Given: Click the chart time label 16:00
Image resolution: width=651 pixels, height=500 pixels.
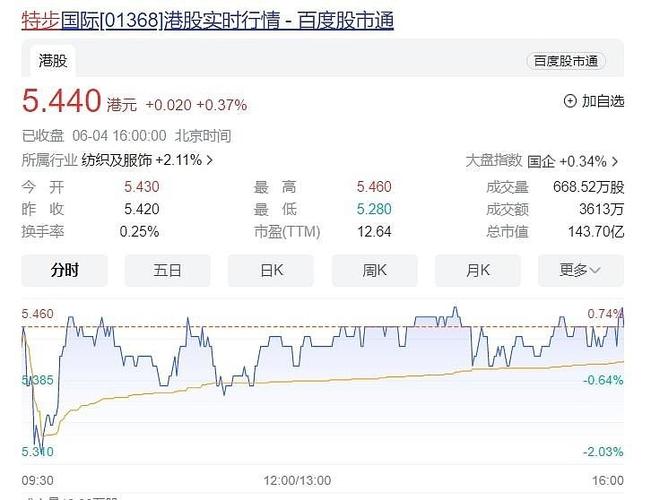Looking at the screenshot, I should [608, 480].
